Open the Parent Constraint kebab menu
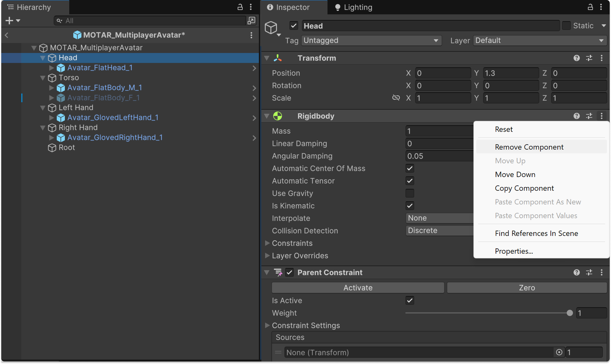The height and width of the screenshot is (364, 611). [x=601, y=273]
